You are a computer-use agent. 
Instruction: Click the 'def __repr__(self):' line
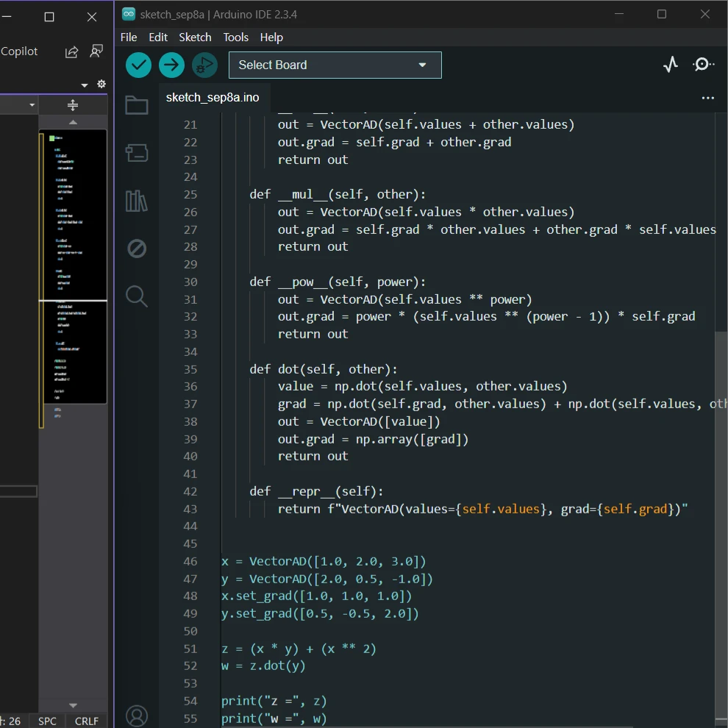tap(316, 491)
